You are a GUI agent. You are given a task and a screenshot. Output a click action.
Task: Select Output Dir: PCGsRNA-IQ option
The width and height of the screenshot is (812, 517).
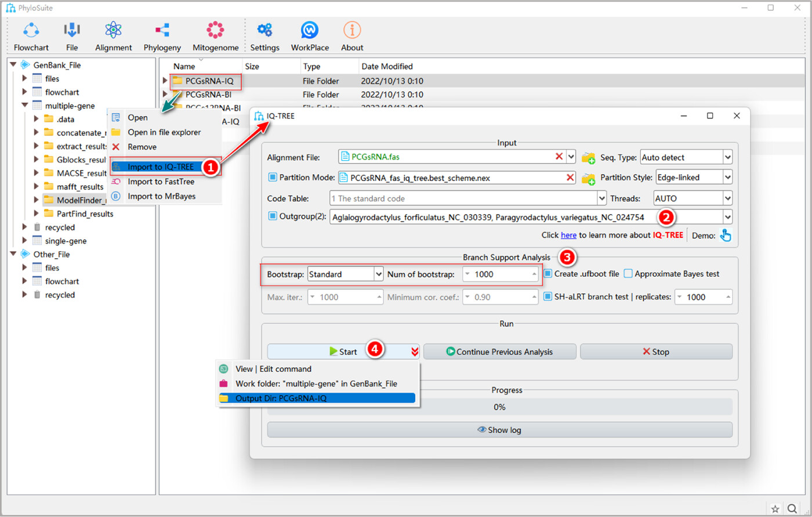[x=317, y=399]
